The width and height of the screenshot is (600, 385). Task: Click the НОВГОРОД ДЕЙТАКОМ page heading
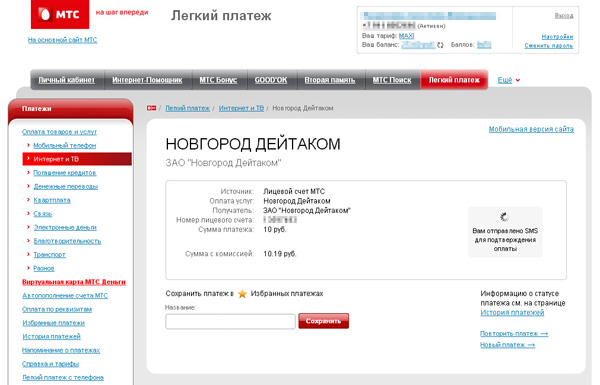(x=253, y=144)
